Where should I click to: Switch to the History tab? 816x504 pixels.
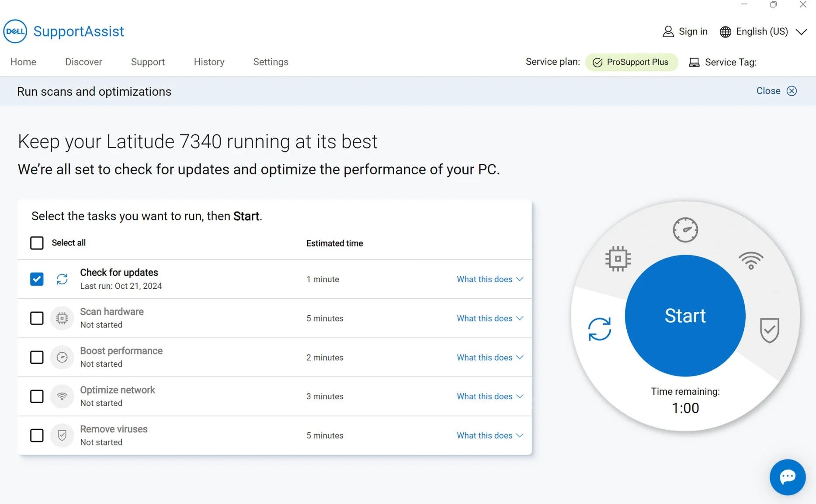[209, 62]
